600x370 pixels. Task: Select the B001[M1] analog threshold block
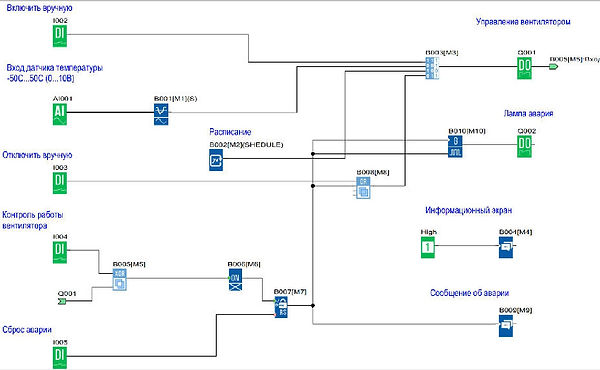click(x=161, y=114)
